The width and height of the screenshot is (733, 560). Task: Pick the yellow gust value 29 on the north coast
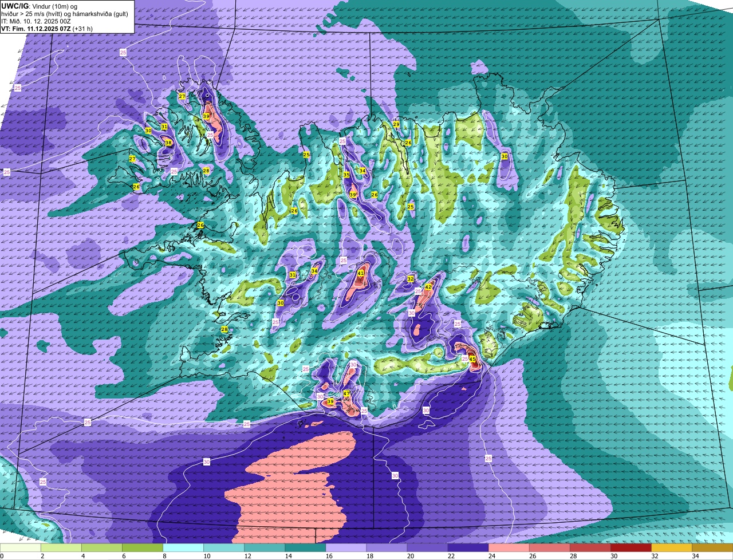(x=396, y=124)
